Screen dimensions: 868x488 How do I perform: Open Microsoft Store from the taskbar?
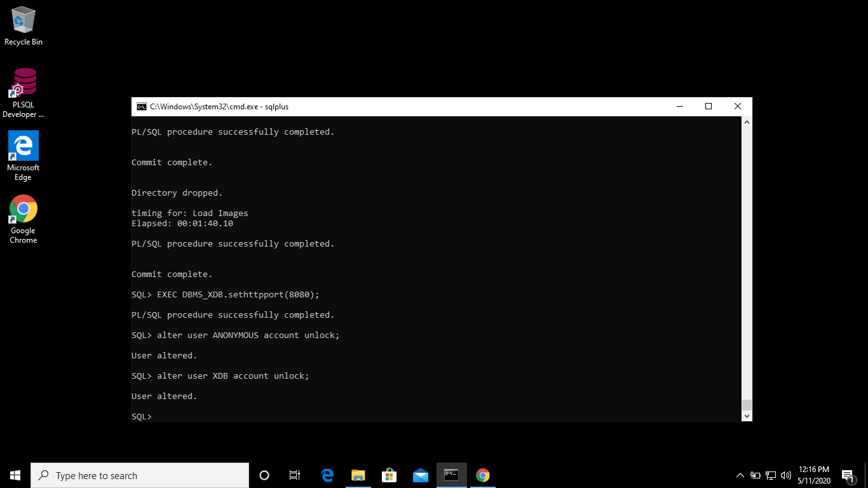(389, 475)
